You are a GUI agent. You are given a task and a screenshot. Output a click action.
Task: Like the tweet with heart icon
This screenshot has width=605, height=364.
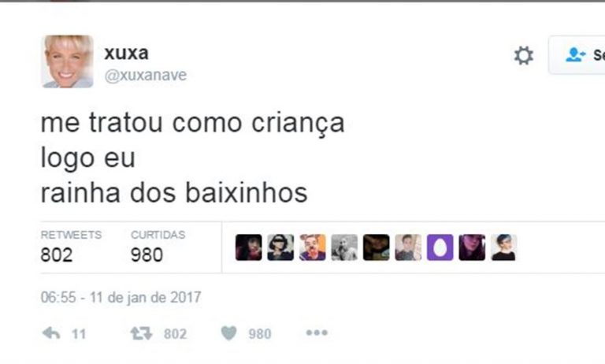(x=228, y=333)
